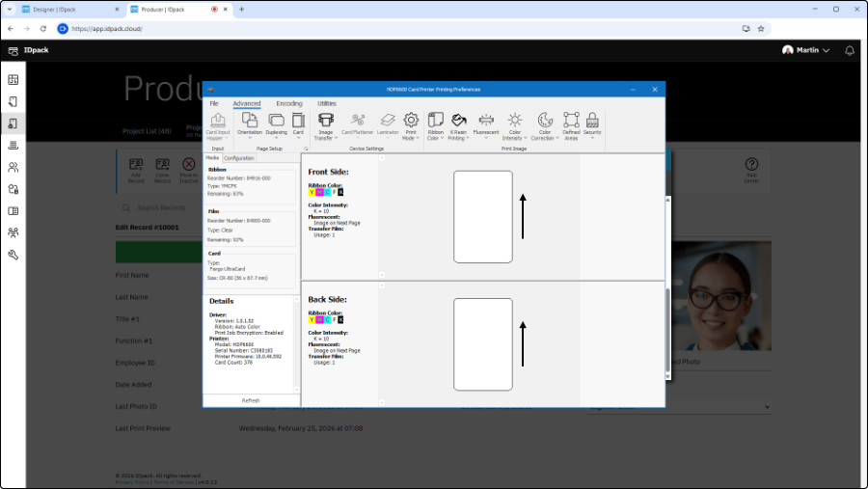Switch to the Encoding ribbon tab
This screenshot has height=489, width=868.
288,103
